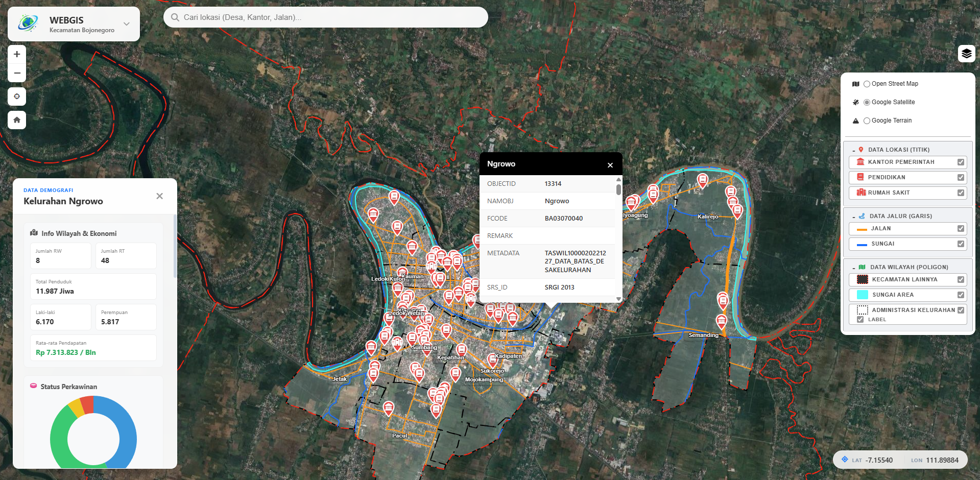Click the zoom out minus icon
The image size is (980, 480).
pyautogui.click(x=17, y=73)
